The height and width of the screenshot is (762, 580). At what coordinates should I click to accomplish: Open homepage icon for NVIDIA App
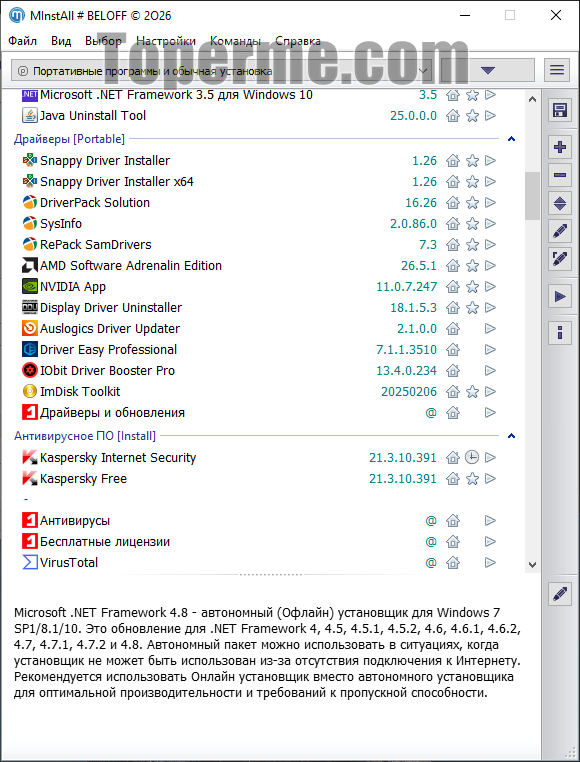453,287
